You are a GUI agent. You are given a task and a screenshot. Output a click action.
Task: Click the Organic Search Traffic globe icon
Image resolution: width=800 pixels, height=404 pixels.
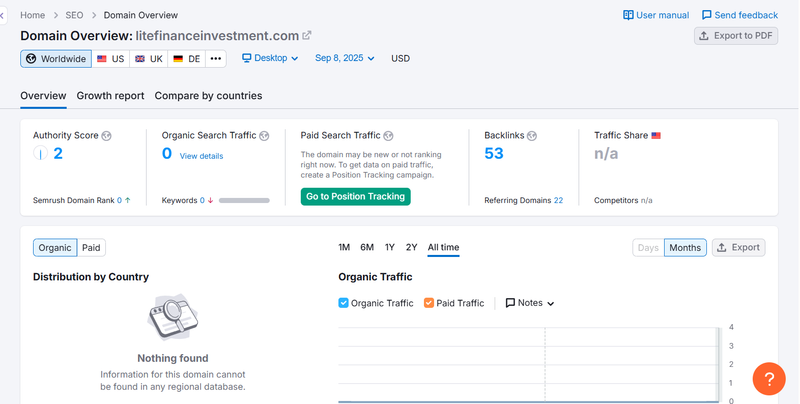pos(264,136)
